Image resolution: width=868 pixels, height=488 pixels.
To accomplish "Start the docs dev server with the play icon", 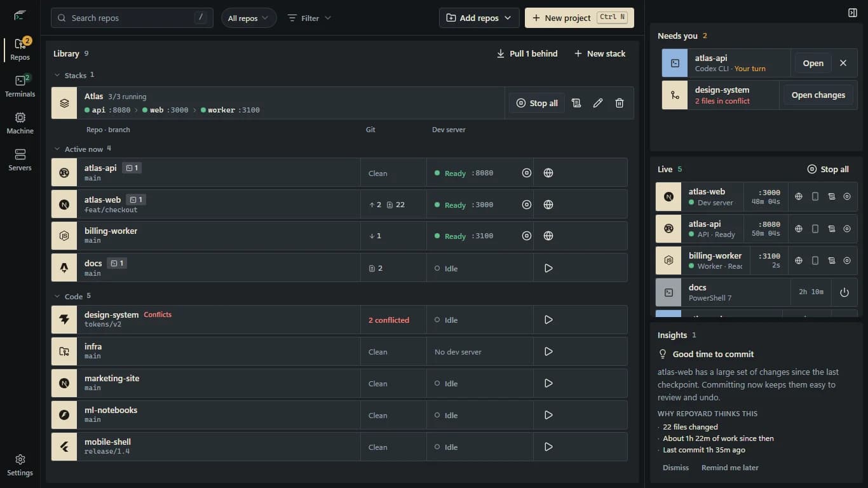I will click(x=548, y=268).
